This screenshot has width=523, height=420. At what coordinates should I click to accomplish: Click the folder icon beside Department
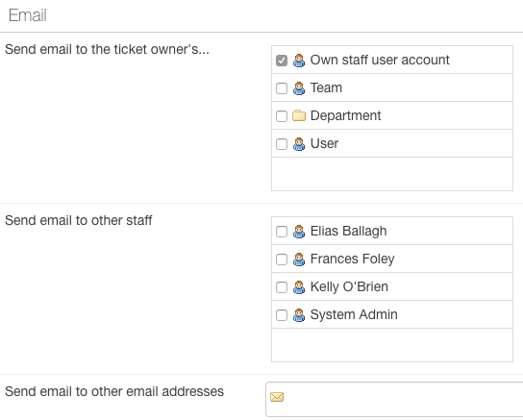click(x=299, y=115)
